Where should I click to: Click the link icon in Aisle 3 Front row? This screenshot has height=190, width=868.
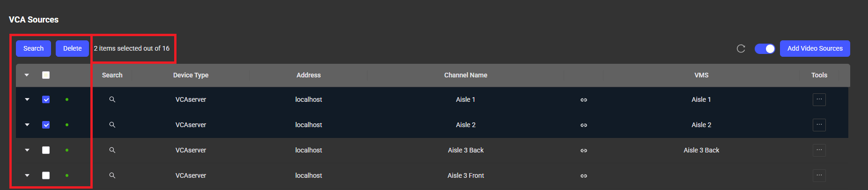[x=584, y=176]
